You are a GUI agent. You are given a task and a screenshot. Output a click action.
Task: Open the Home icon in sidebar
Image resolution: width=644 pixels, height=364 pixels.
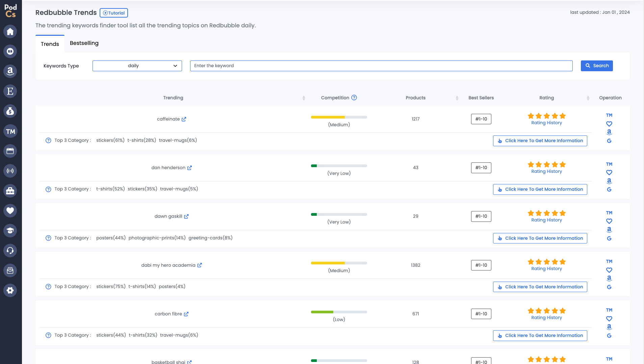10,31
